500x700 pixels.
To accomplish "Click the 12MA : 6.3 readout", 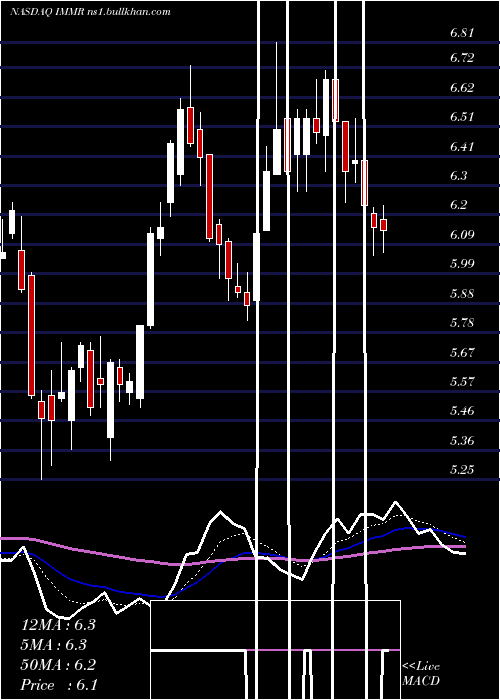I will [x=58, y=625].
